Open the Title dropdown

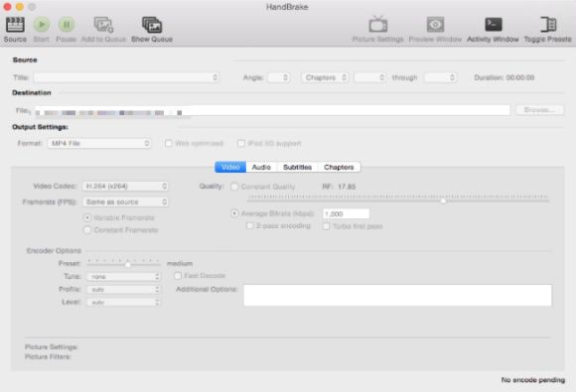pos(127,77)
